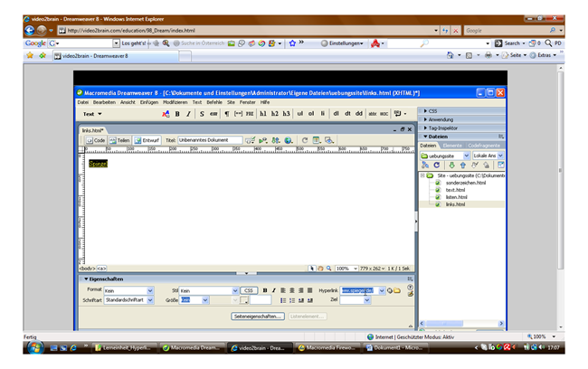
Task: Click the Refresh icon in the Dateien panel
Action: coord(437,165)
